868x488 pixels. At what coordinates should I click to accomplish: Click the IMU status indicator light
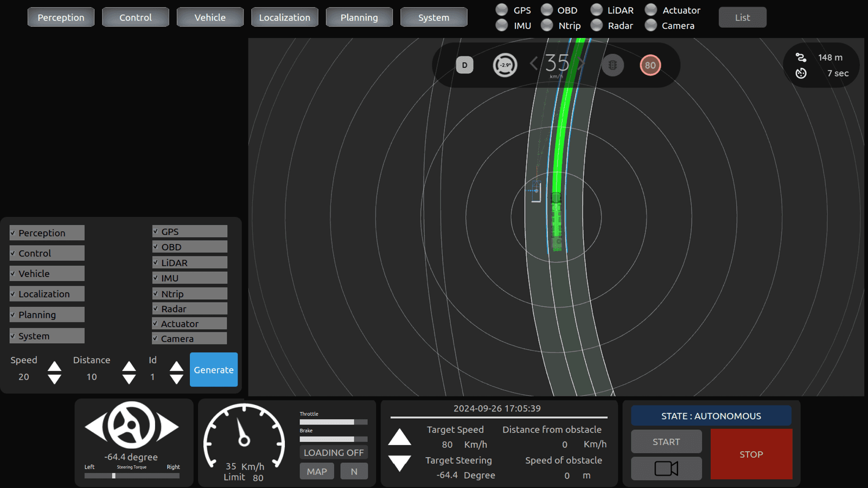pyautogui.click(x=502, y=25)
